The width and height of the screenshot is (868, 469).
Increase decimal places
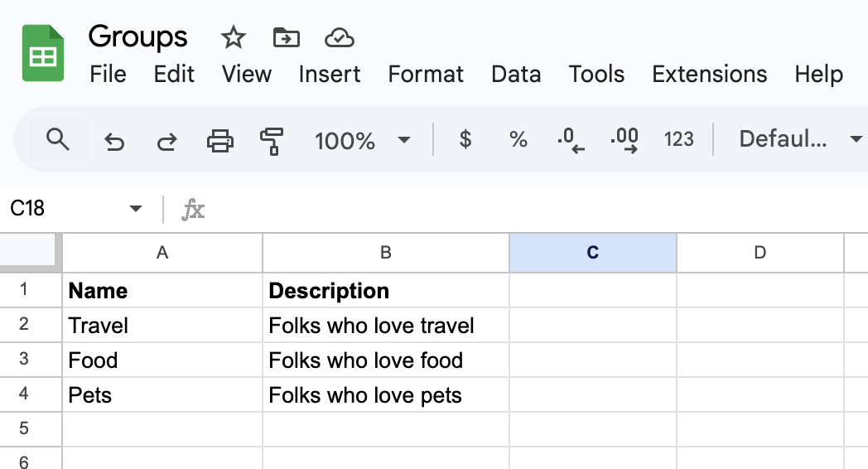(624, 140)
